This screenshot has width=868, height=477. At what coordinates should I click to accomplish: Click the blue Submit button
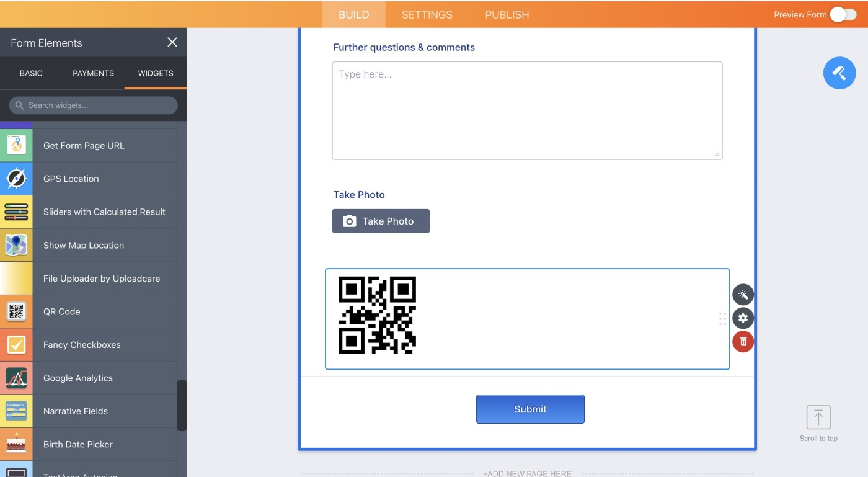(530, 409)
